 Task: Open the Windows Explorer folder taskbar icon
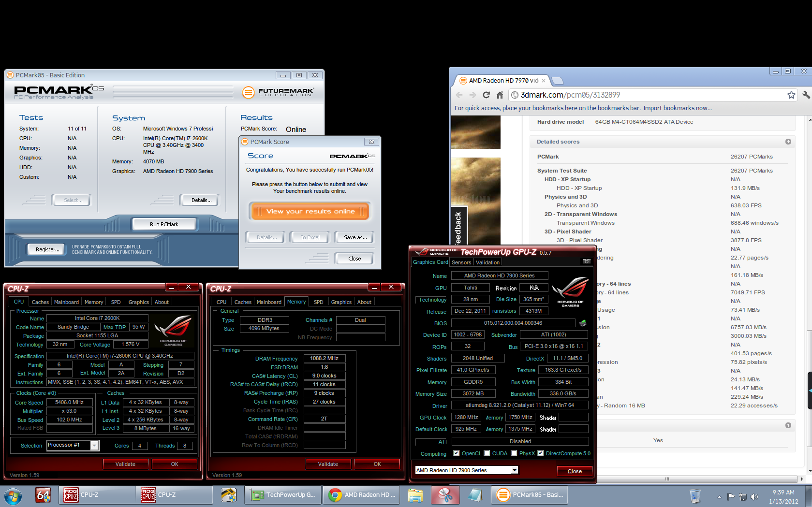pos(415,495)
